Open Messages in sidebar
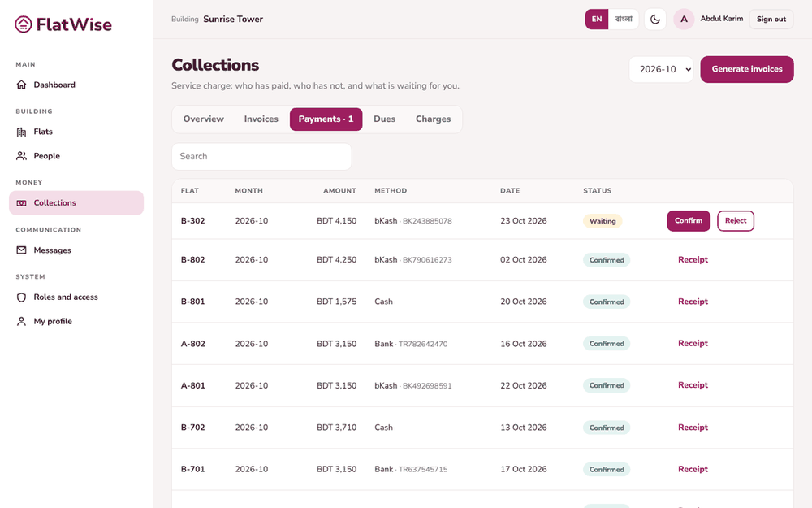Image resolution: width=812 pixels, height=508 pixels. click(x=76, y=250)
